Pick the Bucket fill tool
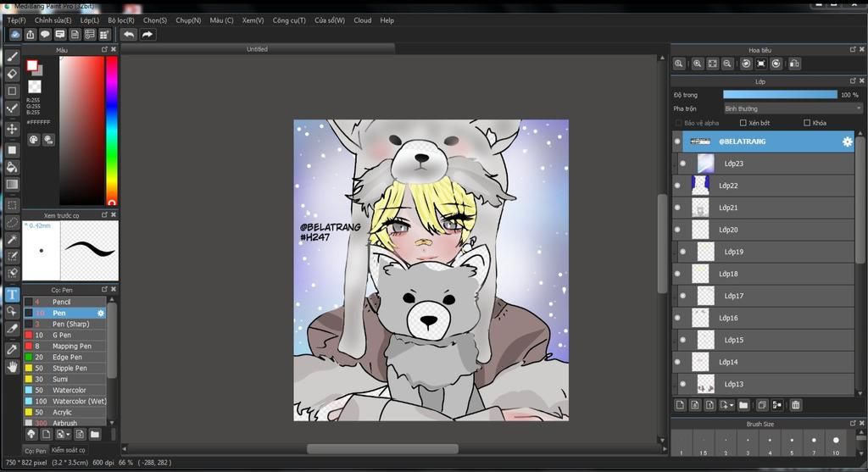The width and height of the screenshot is (868, 472). pos(12,167)
